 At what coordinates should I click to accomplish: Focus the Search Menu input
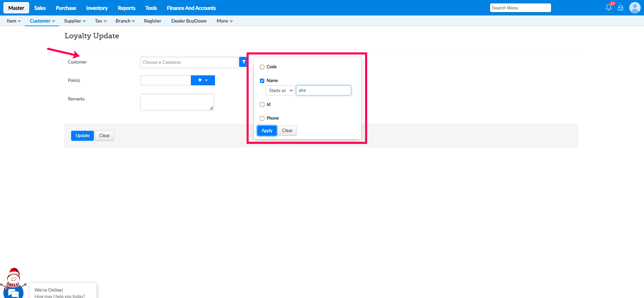coord(520,8)
